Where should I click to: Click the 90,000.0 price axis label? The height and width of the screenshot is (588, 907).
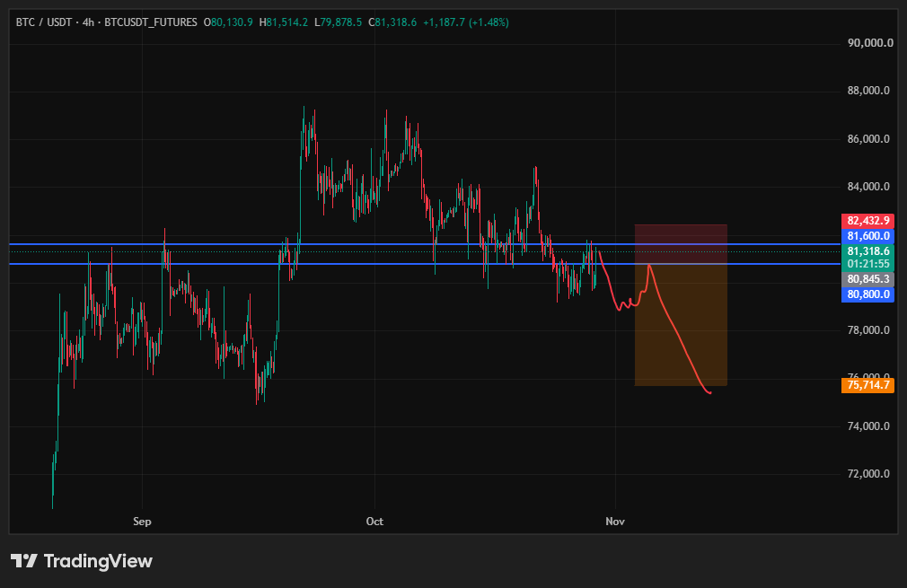tap(870, 43)
